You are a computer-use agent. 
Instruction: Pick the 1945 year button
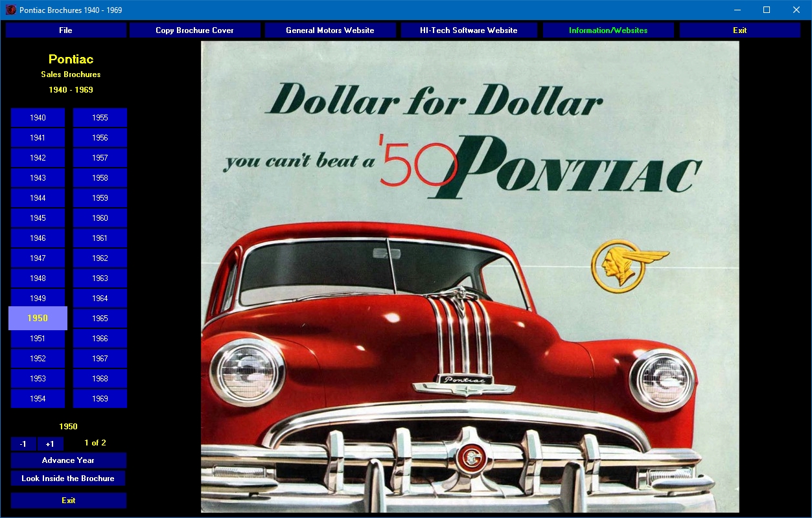pos(38,218)
